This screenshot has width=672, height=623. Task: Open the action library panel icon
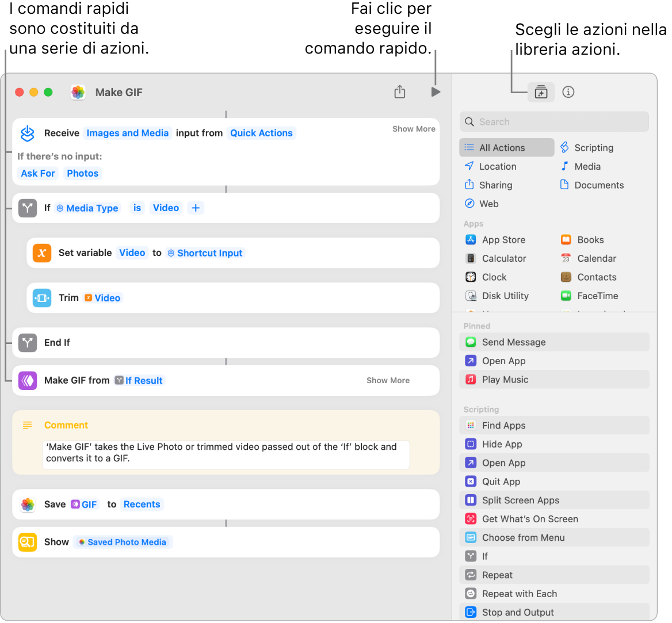tap(541, 92)
